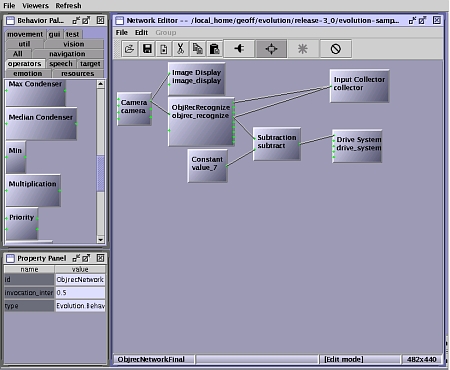Image resolution: width=450 pixels, height=370 pixels.
Task: Click the Copy toolbar icon
Action: point(197,49)
